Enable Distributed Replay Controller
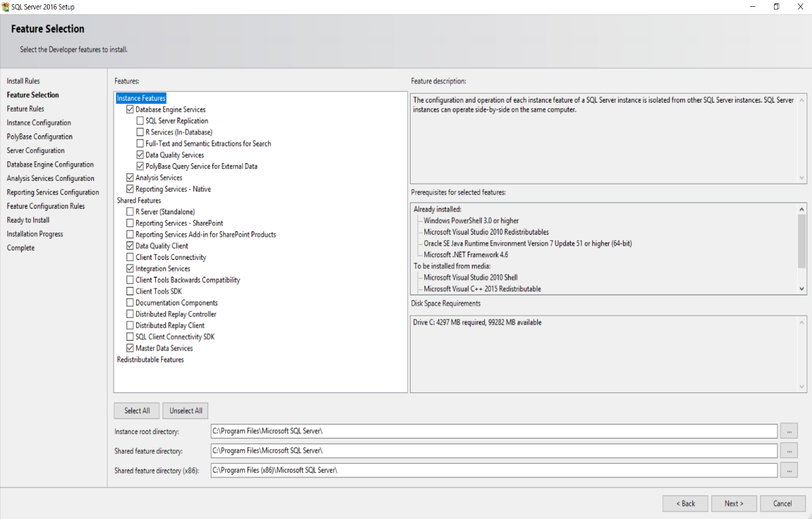Viewport: 812px width, 519px height. 130,314
